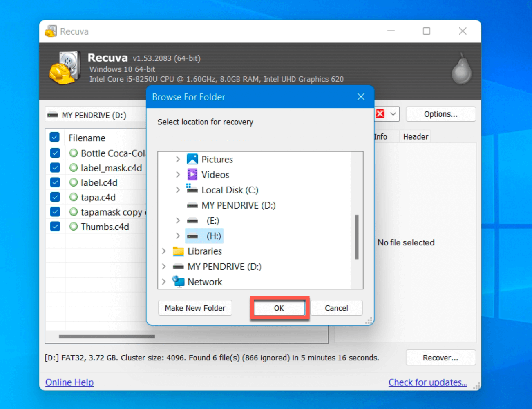Uncheck the tapamask copy checkbox
Screen dimensions: 532x409
pos(55,212)
